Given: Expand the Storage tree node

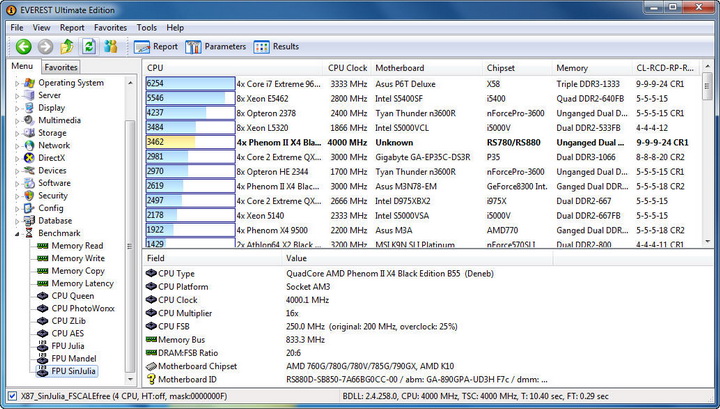Looking at the screenshot, I should coord(17,134).
